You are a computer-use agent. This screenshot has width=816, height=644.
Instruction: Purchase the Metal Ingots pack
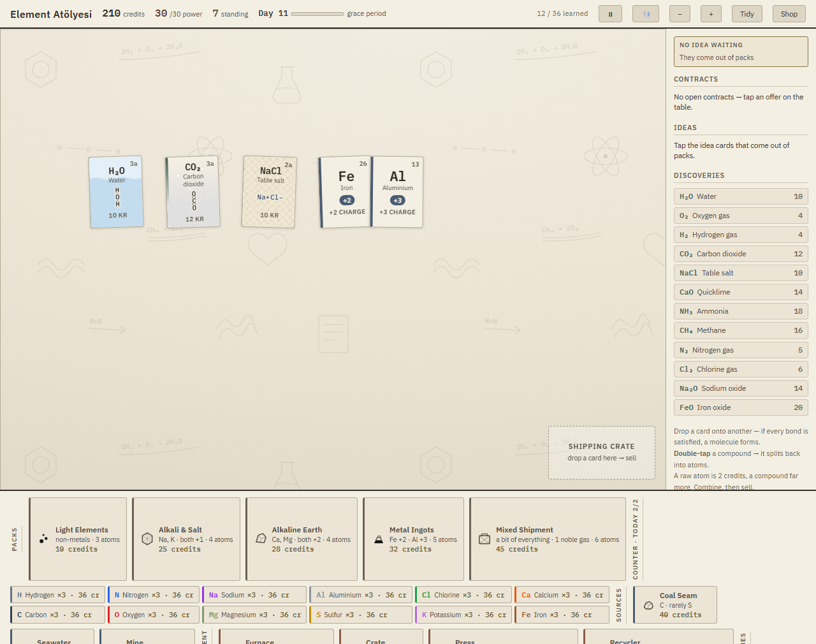click(x=414, y=539)
